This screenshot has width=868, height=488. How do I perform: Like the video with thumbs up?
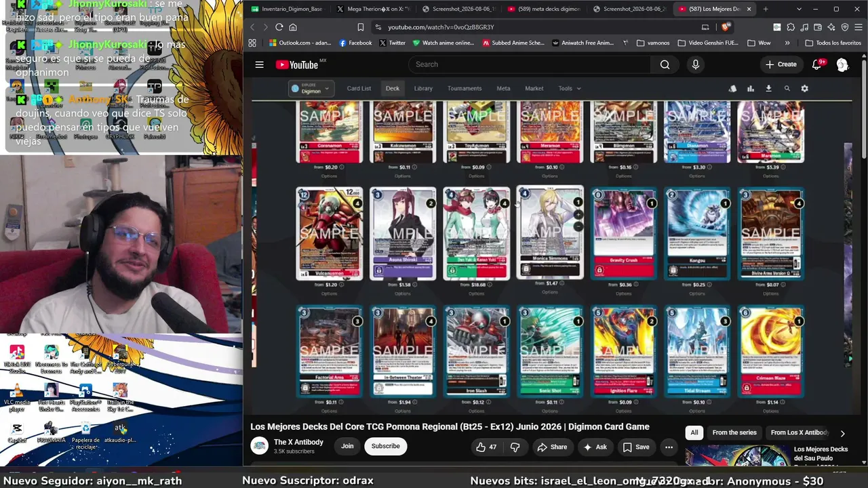point(487,447)
